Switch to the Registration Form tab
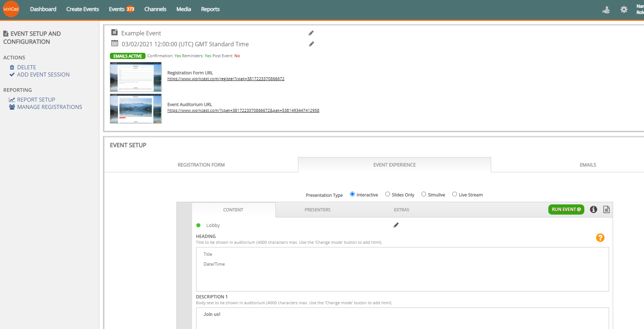 coord(201,165)
